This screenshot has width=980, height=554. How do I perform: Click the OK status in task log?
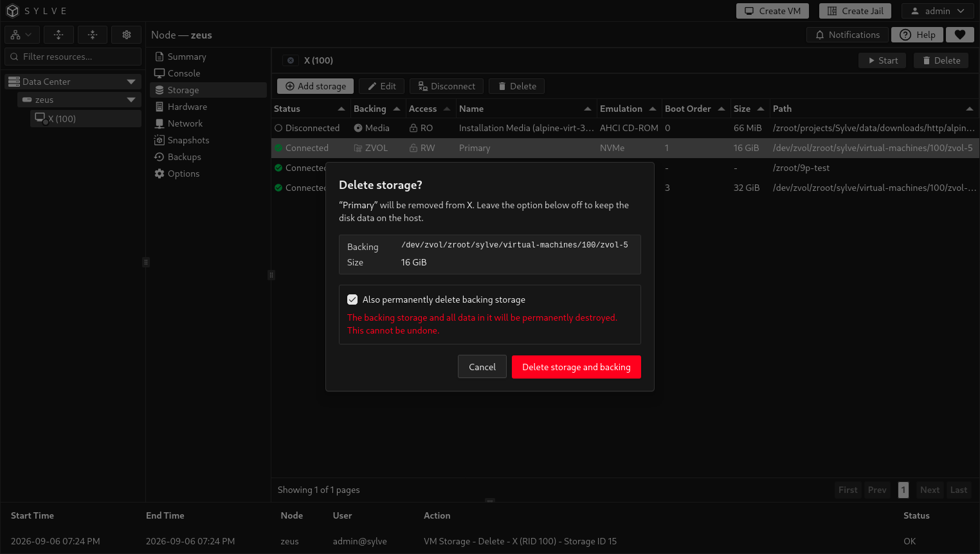[909, 541]
